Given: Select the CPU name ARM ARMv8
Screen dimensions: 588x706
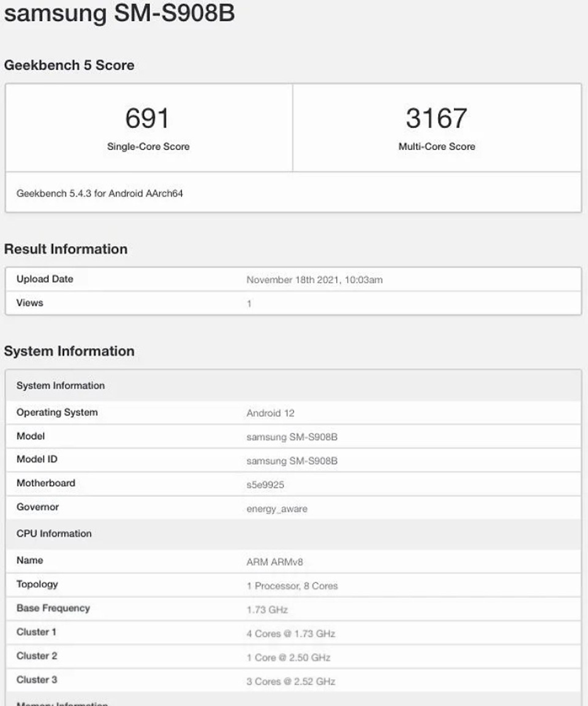Looking at the screenshot, I should tap(274, 562).
